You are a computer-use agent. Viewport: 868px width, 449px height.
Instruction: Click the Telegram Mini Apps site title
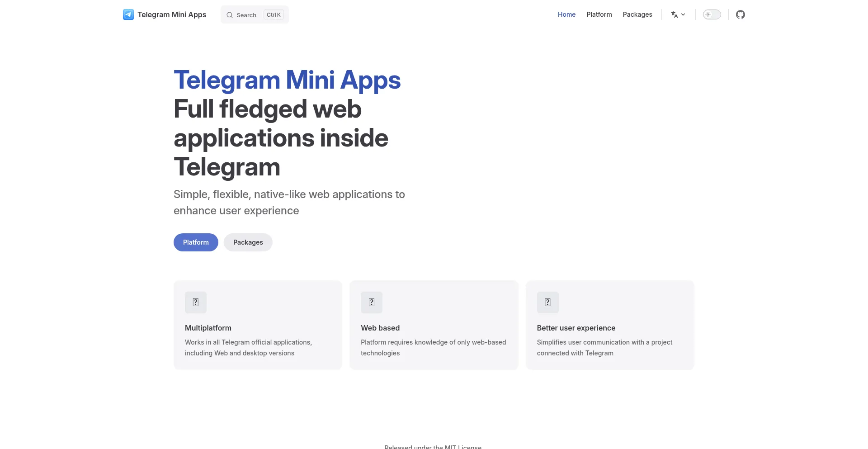[172, 14]
